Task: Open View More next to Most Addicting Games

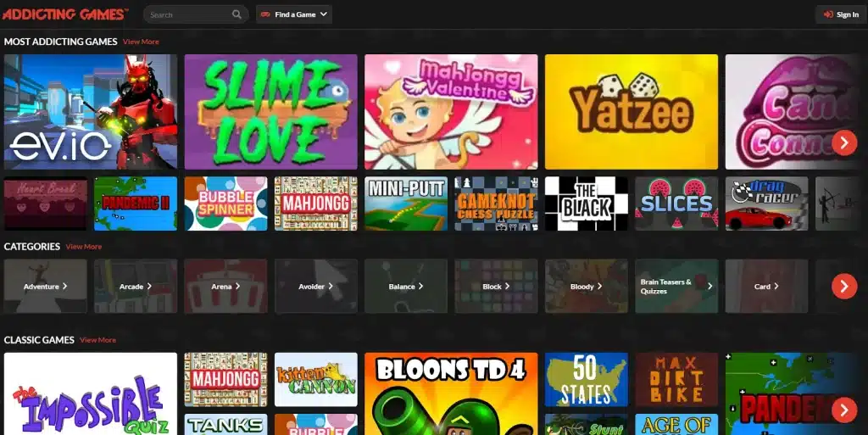Action: tap(141, 42)
